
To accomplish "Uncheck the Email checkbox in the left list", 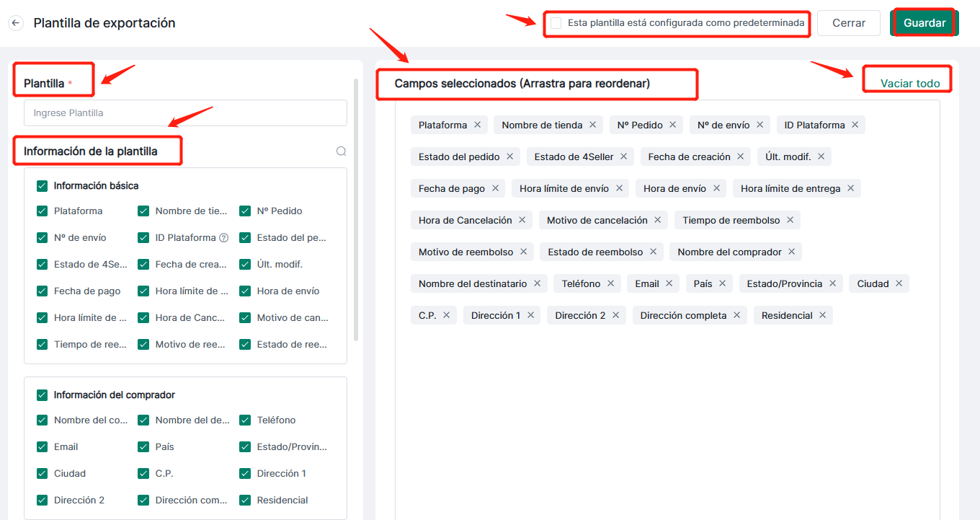I will click(42, 446).
